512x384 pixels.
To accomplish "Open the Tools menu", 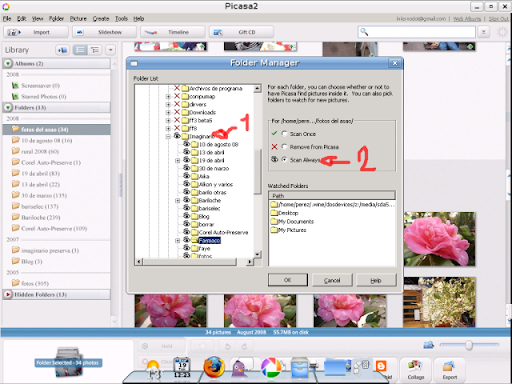I will click(121, 19).
